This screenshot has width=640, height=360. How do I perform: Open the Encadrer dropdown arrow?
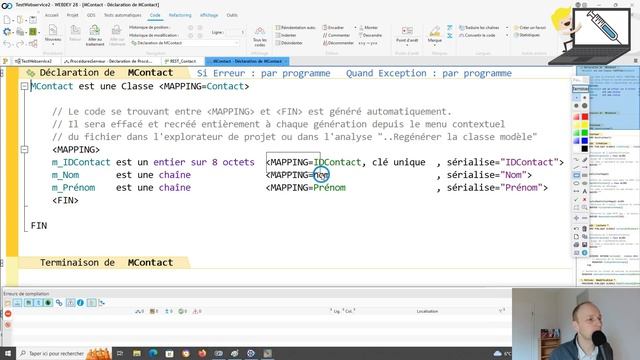click(355, 27)
